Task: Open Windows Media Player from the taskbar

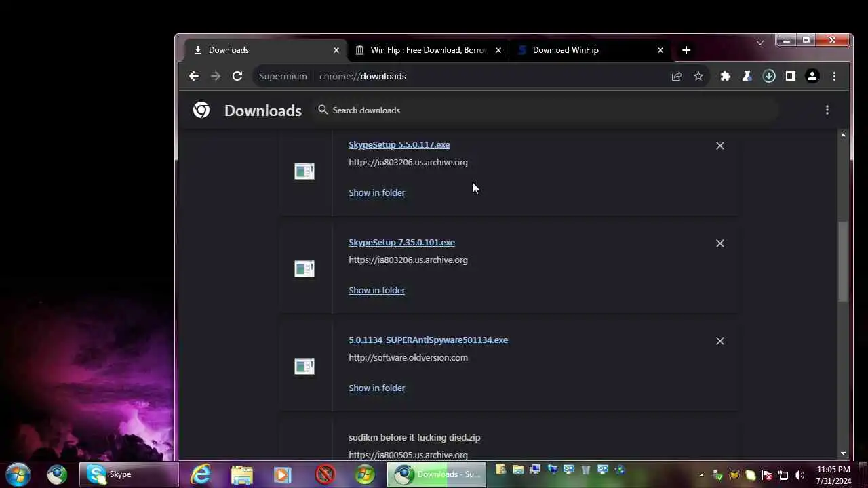Action: coord(283,474)
